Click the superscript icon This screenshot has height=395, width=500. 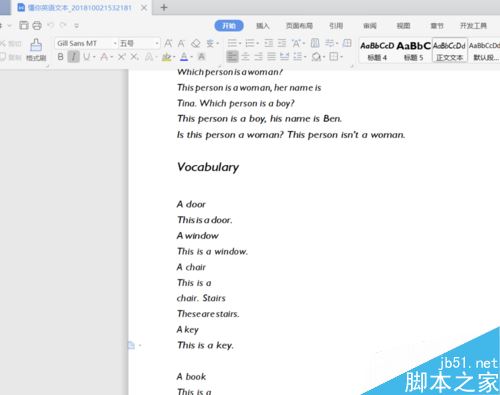121,57
